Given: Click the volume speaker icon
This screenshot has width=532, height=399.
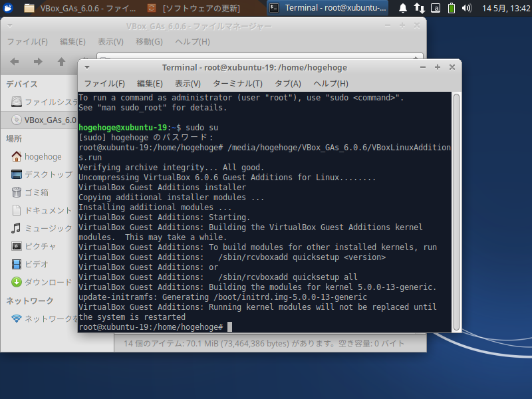Looking at the screenshot, I should [467, 8].
